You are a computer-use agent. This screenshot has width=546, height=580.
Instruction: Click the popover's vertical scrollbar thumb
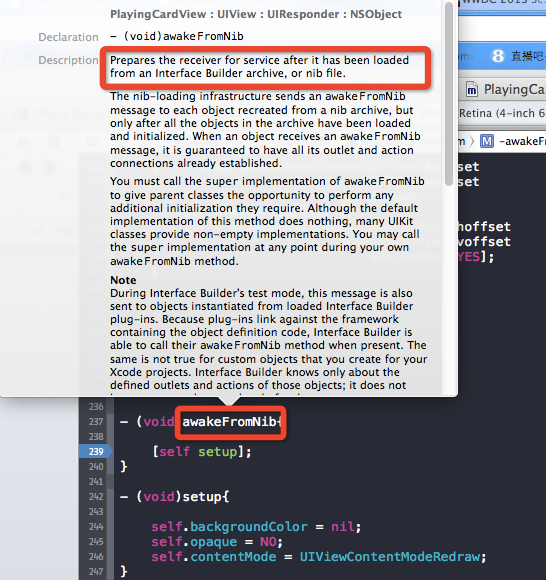pos(449,94)
